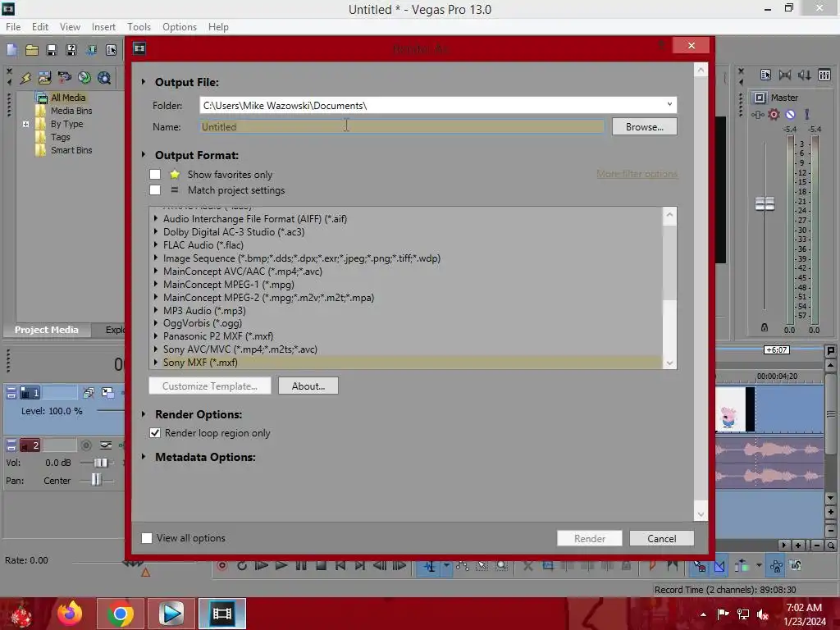Image resolution: width=840 pixels, height=630 pixels.
Task: Click the Properties icon in main toolbar
Action: pyautogui.click(x=111, y=50)
